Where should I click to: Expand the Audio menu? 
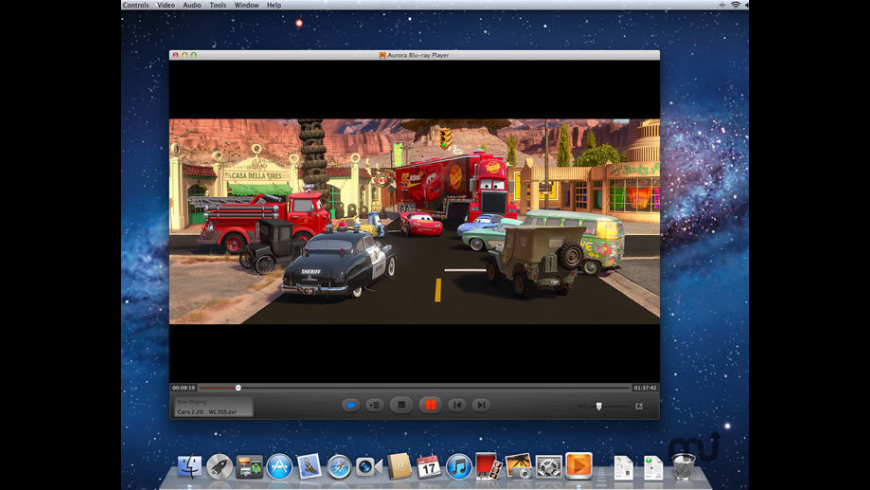pyautogui.click(x=190, y=5)
